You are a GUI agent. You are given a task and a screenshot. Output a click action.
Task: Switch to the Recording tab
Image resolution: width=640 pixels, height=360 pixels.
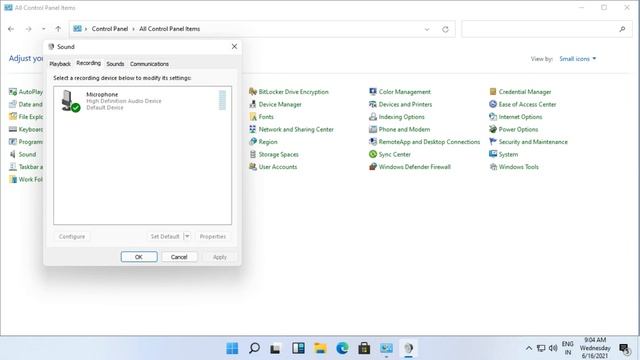(89, 63)
